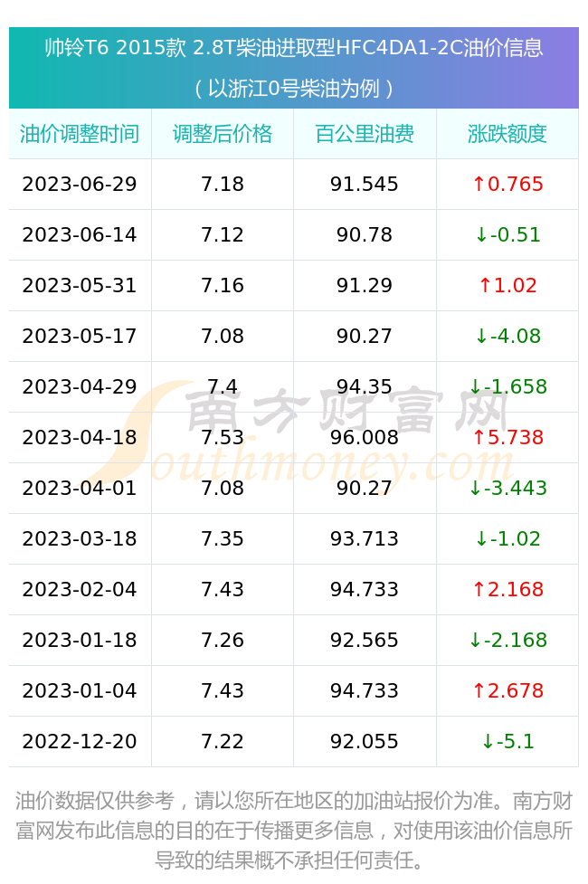Image resolution: width=588 pixels, height=884 pixels.
Task: Select the 96.008 fuel cost cell
Action: tap(365, 438)
